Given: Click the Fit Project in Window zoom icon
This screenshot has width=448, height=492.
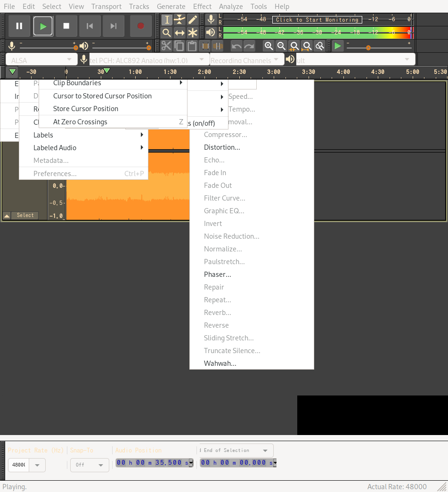Looking at the screenshot, I should (x=307, y=46).
